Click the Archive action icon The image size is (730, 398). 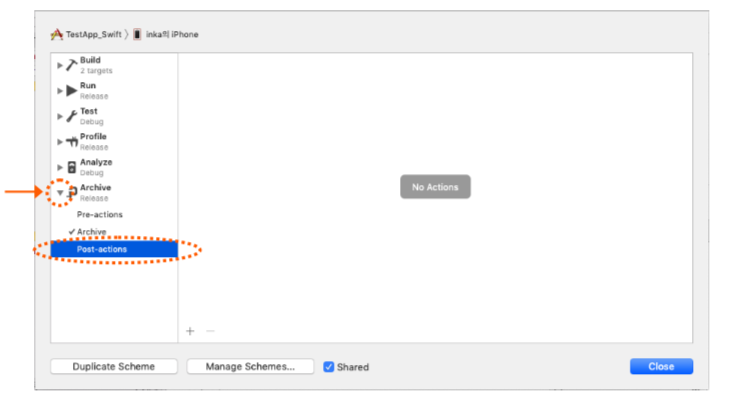click(x=72, y=192)
